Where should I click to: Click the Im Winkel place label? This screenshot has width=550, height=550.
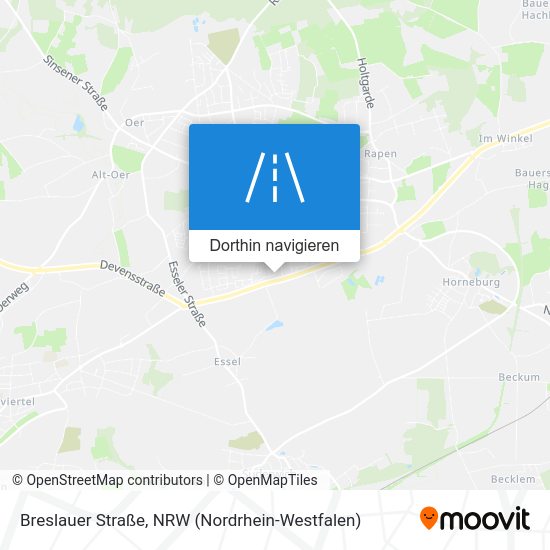505,139
